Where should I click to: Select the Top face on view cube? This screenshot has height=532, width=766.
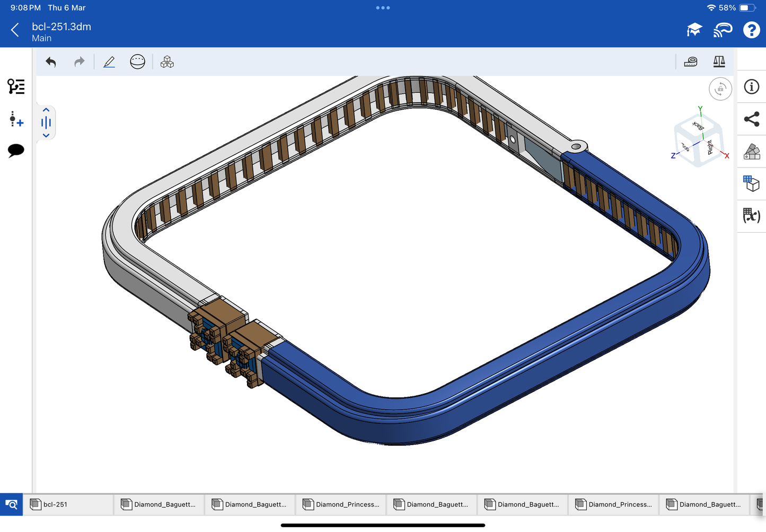[686, 147]
